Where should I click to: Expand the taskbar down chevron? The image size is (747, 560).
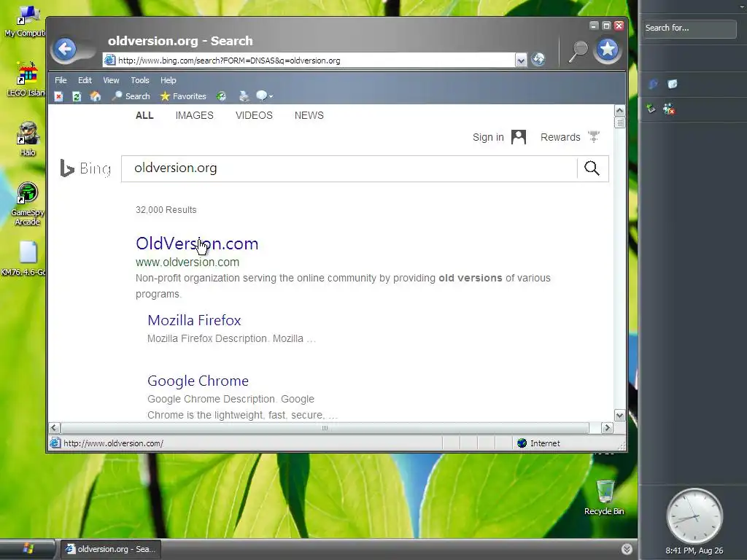(x=627, y=549)
